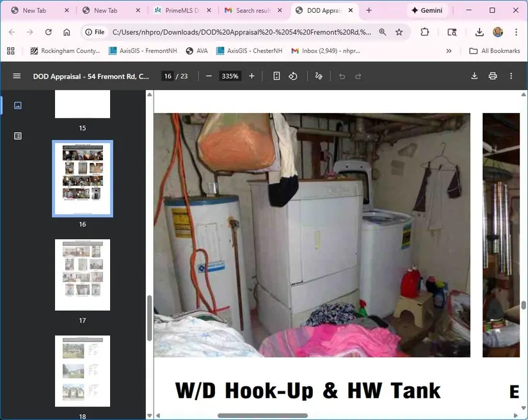Zoom in with the plus button
Viewport: 528px width, 420px height.
click(x=252, y=76)
